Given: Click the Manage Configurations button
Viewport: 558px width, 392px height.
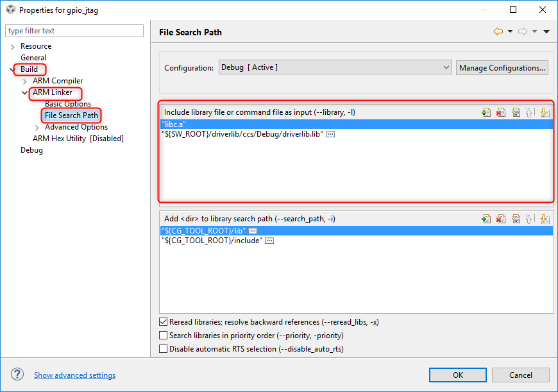Looking at the screenshot, I should point(502,67).
